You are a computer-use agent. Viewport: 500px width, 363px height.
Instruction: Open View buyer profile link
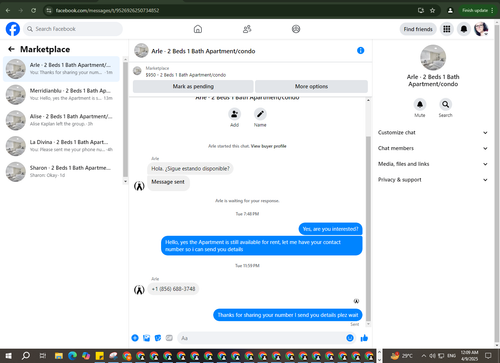click(x=268, y=146)
